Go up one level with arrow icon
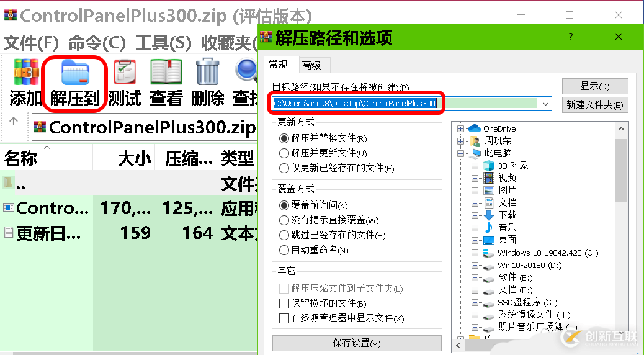Image resolution: width=644 pixels, height=355 pixels. [14, 121]
